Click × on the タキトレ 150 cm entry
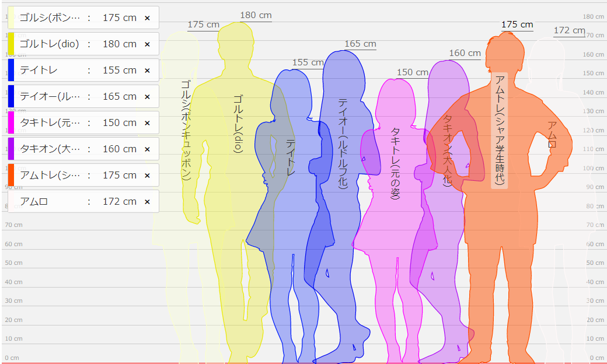Viewport: 607px width, 364px height. 147,123
